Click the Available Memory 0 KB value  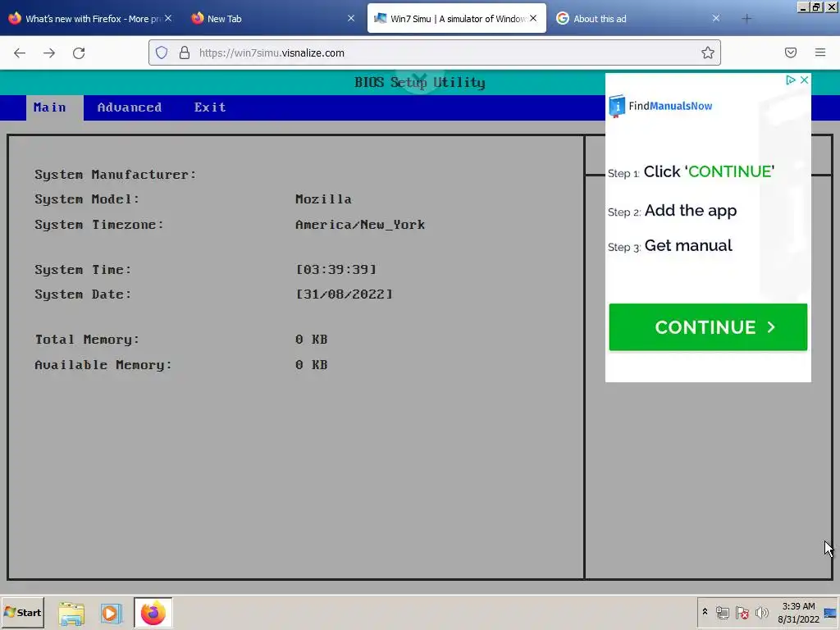pyautogui.click(x=311, y=365)
